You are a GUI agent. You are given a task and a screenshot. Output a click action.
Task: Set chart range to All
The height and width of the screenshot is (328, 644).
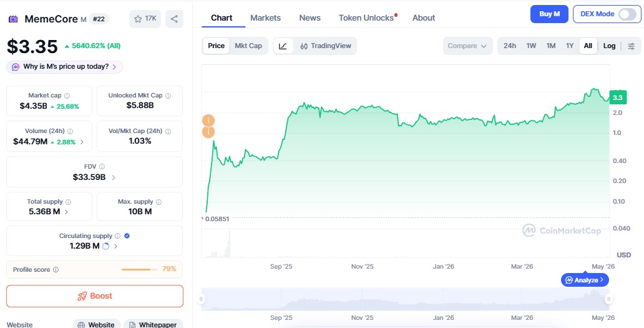tap(588, 46)
